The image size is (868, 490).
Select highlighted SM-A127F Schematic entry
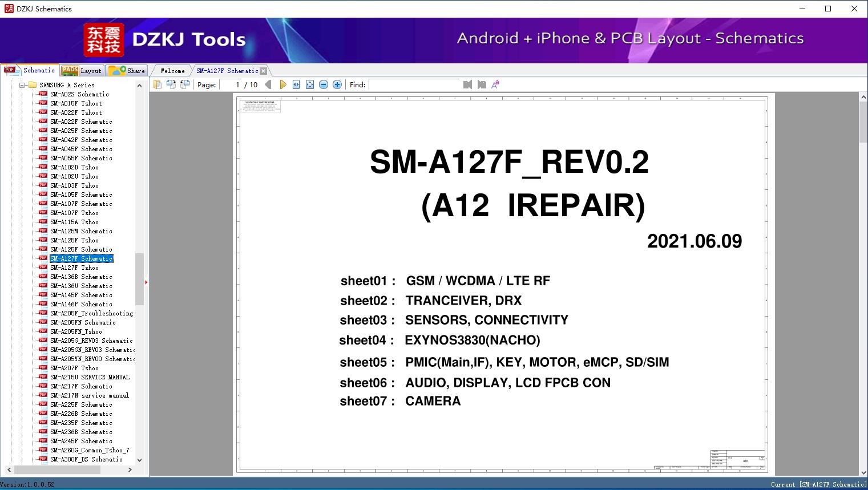pyautogui.click(x=81, y=258)
